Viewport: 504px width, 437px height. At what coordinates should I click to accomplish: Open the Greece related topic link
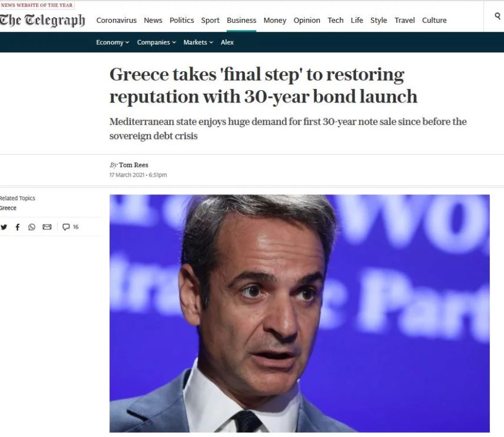point(8,208)
